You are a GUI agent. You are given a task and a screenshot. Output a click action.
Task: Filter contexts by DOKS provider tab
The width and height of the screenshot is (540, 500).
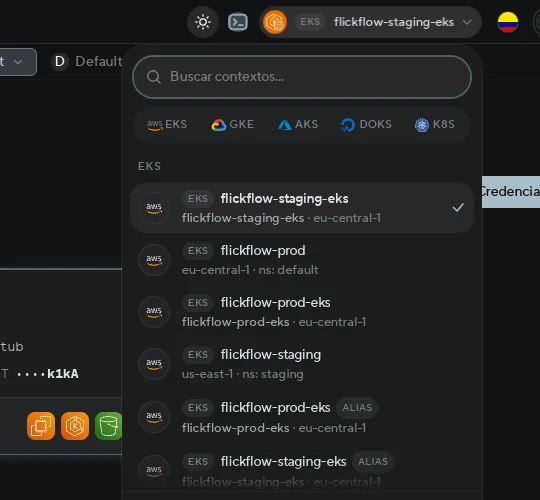click(x=366, y=124)
